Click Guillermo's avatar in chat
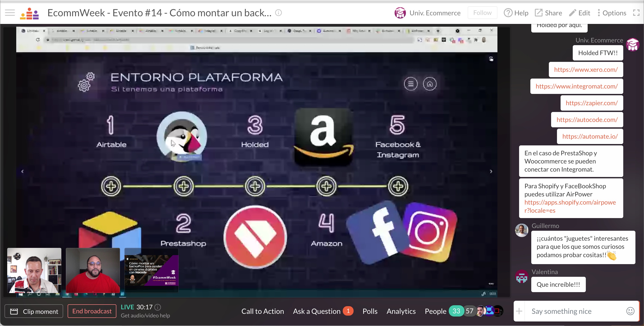This screenshot has width=644, height=326. [x=522, y=230]
